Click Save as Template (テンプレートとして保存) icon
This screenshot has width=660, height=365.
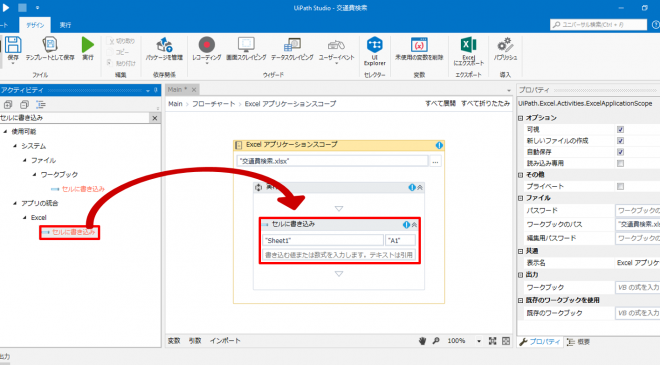coord(50,45)
